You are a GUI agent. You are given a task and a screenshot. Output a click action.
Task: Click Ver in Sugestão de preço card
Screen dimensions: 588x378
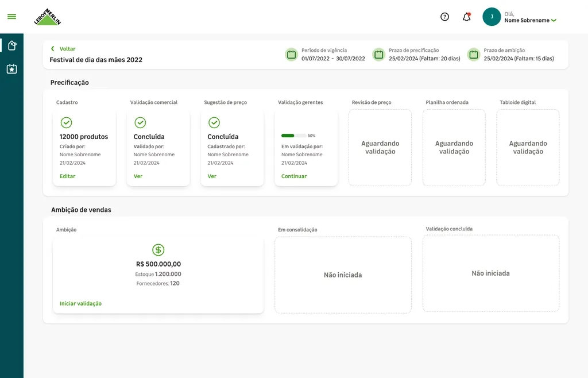[212, 176]
